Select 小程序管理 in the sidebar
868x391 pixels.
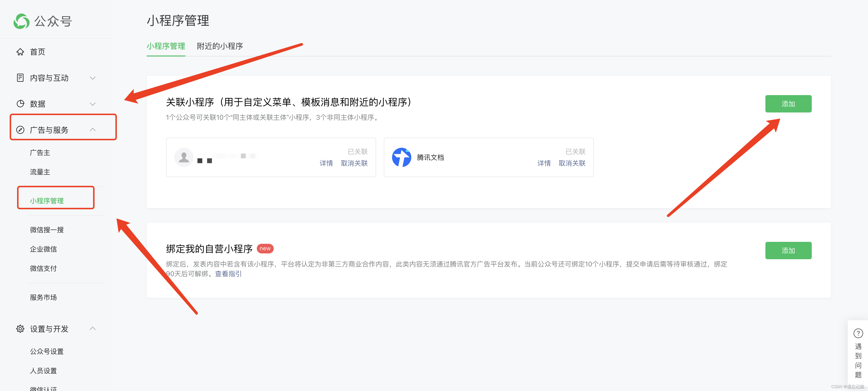tap(47, 201)
